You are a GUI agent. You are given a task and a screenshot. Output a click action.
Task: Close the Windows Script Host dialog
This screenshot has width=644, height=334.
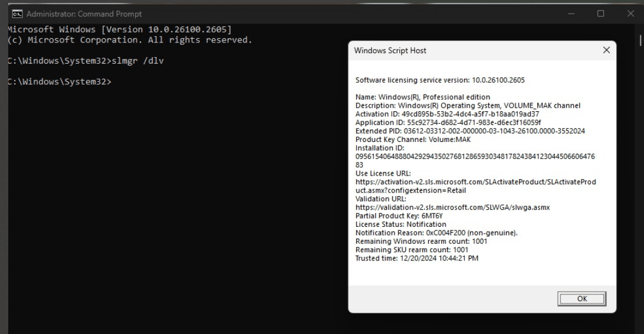[x=606, y=50]
